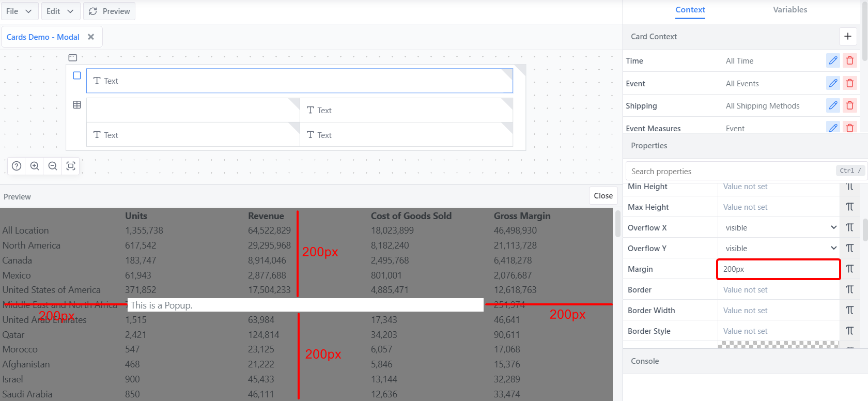868x401 pixels.
Task: Open the Overflow X dropdown
Action: (x=778, y=227)
